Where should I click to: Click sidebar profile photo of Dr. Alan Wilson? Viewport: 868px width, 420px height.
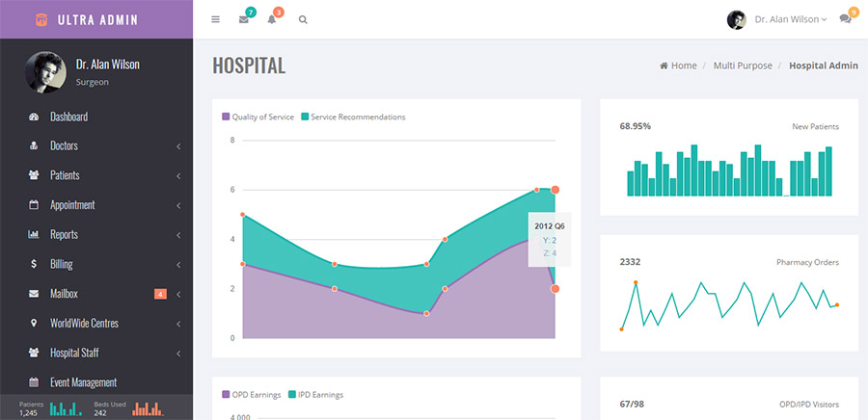click(45, 72)
